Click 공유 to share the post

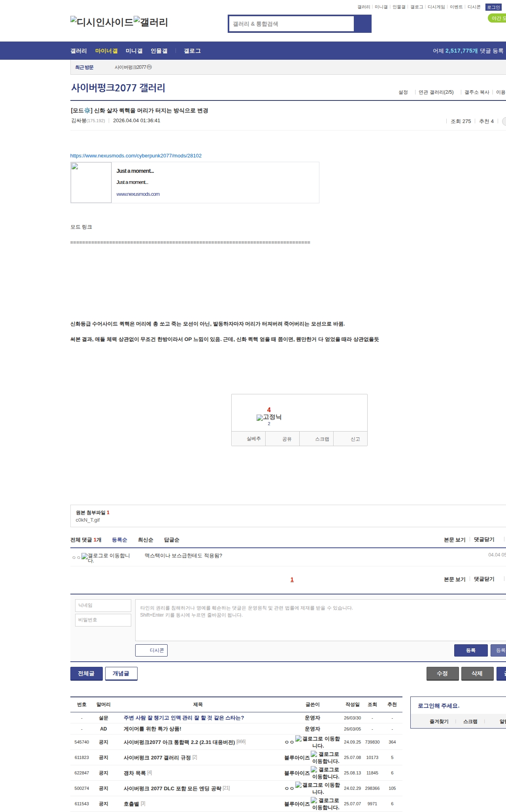pos(283,439)
